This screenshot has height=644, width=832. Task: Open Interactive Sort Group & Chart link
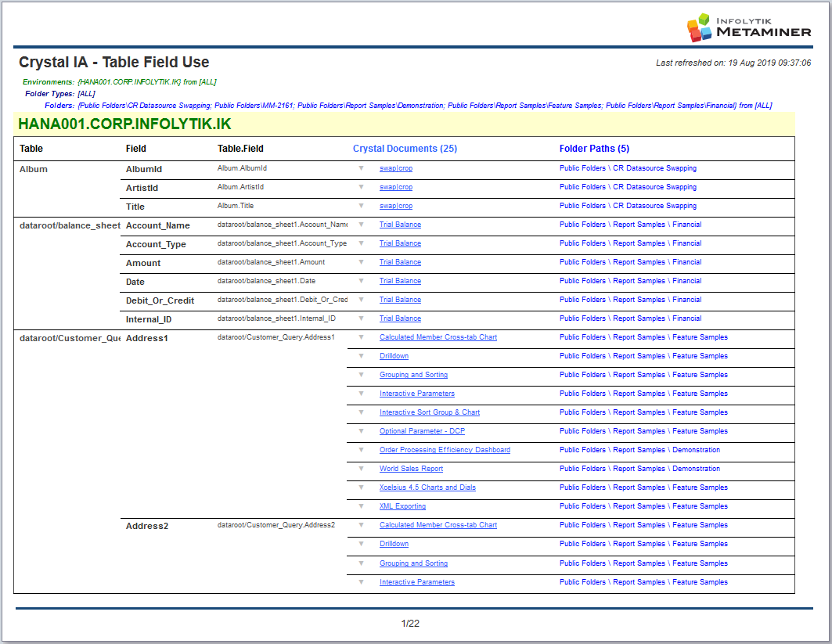[429, 412]
